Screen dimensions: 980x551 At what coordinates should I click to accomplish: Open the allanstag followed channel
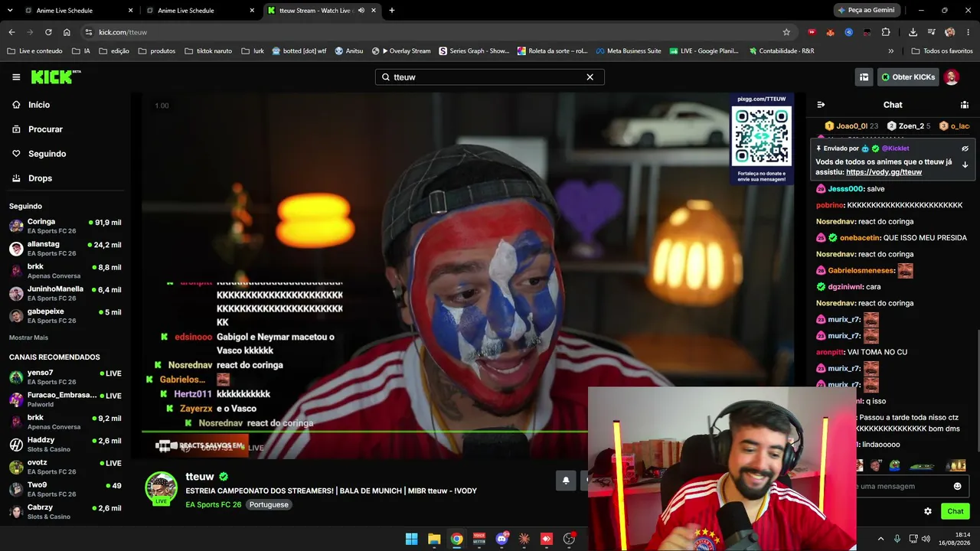tap(65, 249)
